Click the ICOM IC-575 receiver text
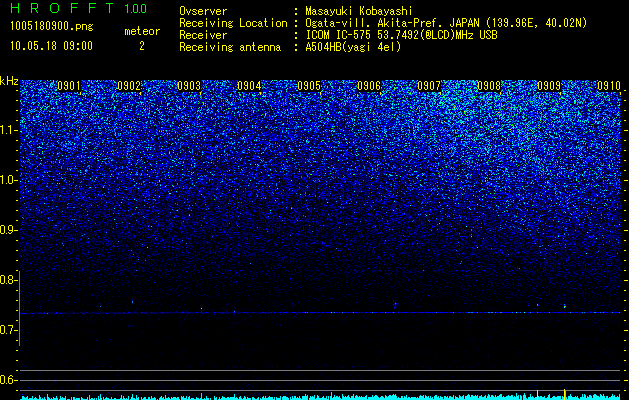Image resolution: width=629 pixels, height=400 pixels. pos(401,35)
